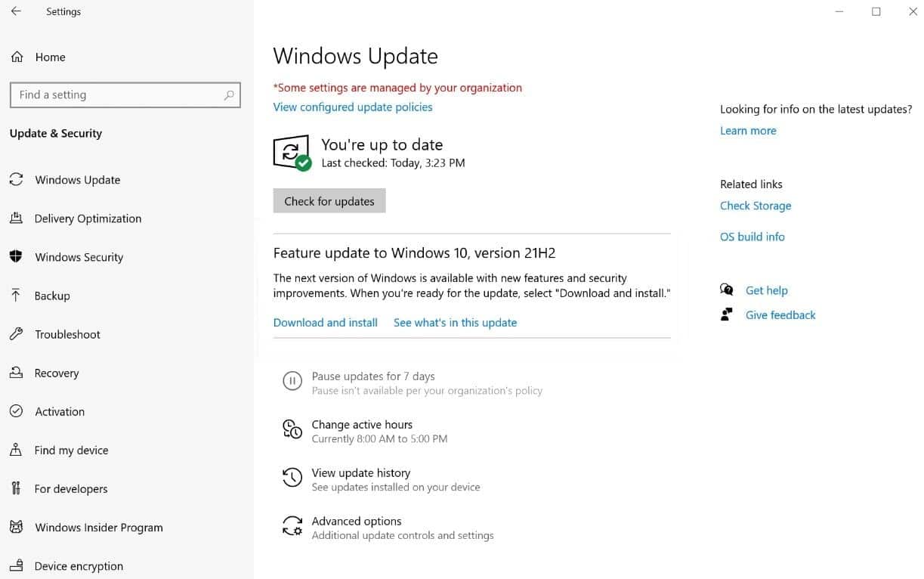
Task: Click the Windows Update page heading
Action: pos(355,56)
